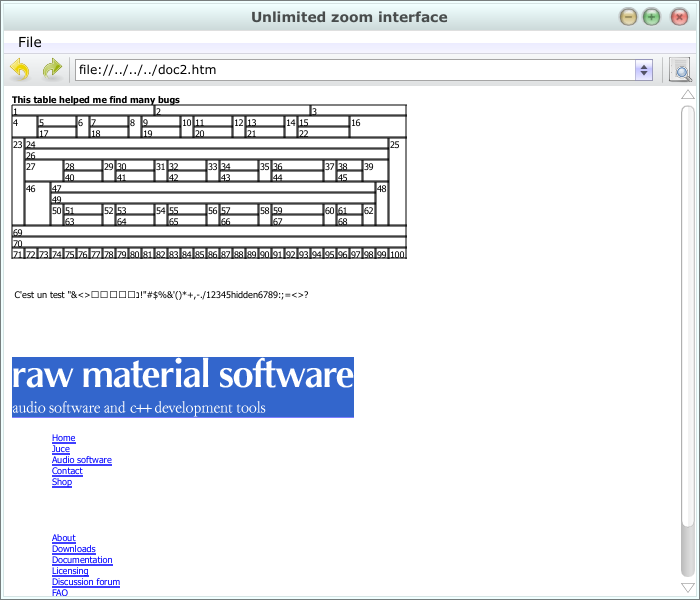Screen dimensions: 700x600
Task: Click table cell 25
Action: (397, 182)
